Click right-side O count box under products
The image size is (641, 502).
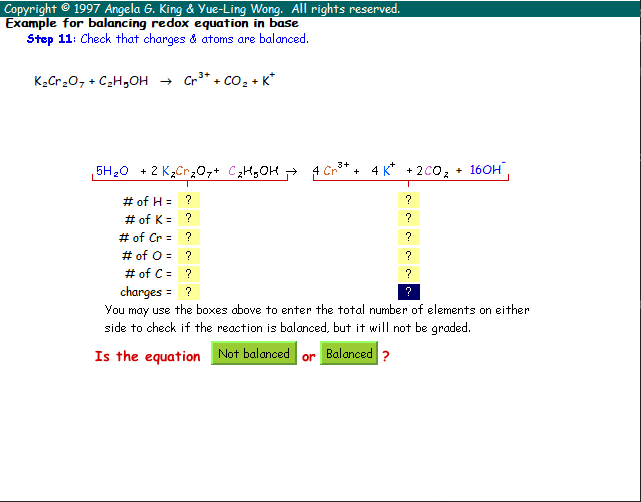409,256
